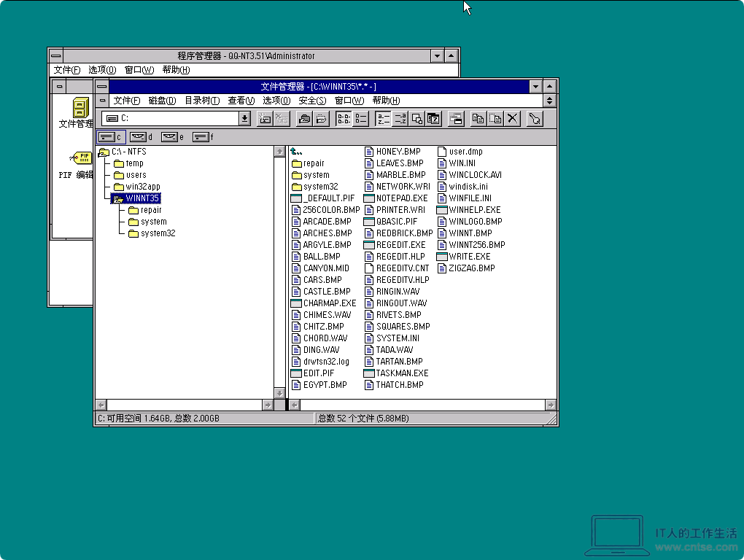This screenshot has height=560, width=744.
Task: Click file list horizontal scroll right arrow
Action: [551, 405]
